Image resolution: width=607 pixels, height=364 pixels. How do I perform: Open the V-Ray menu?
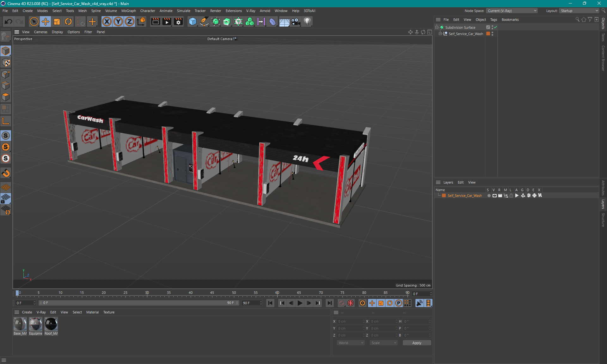point(251,11)
